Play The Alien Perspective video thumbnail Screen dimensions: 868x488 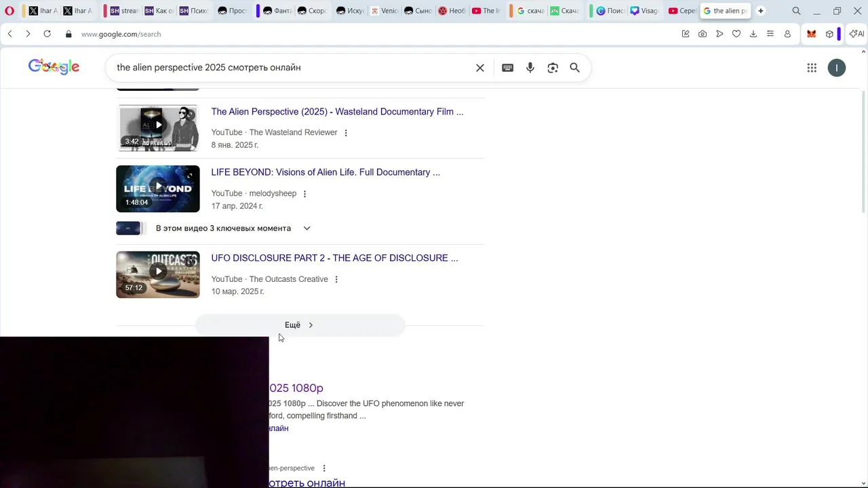coord(158,127)
